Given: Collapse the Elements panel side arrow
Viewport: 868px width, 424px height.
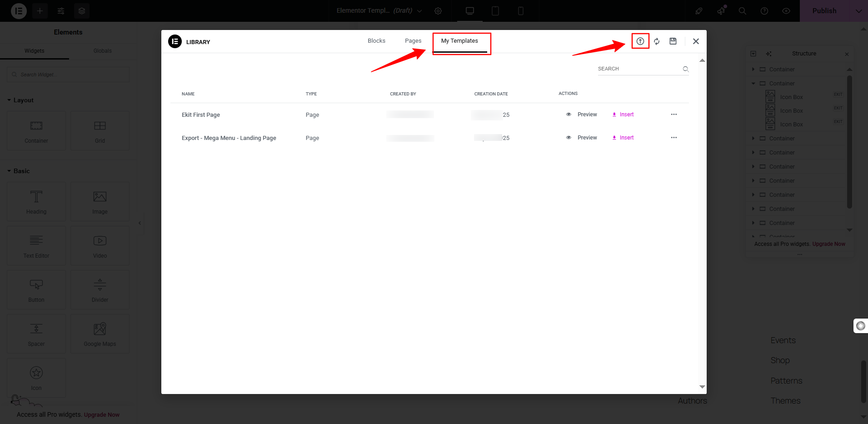Looking at the screenshot, I should [x=140, y=223].
